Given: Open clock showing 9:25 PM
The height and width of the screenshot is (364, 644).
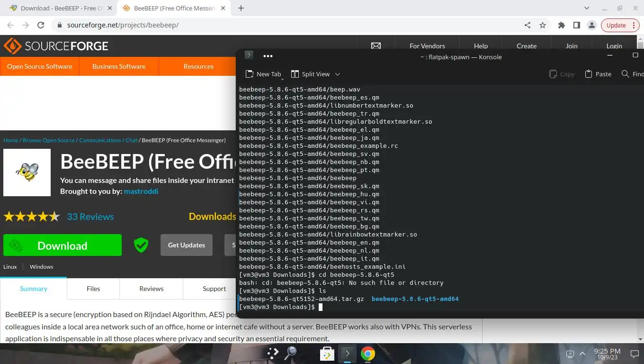Looking at the screenshot, I should pos(607,354).
